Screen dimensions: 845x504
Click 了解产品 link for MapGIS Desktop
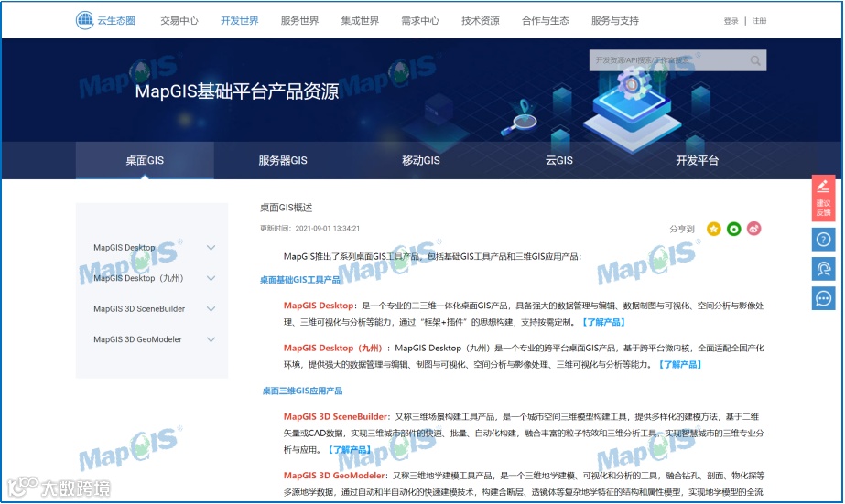coord(603,322)
